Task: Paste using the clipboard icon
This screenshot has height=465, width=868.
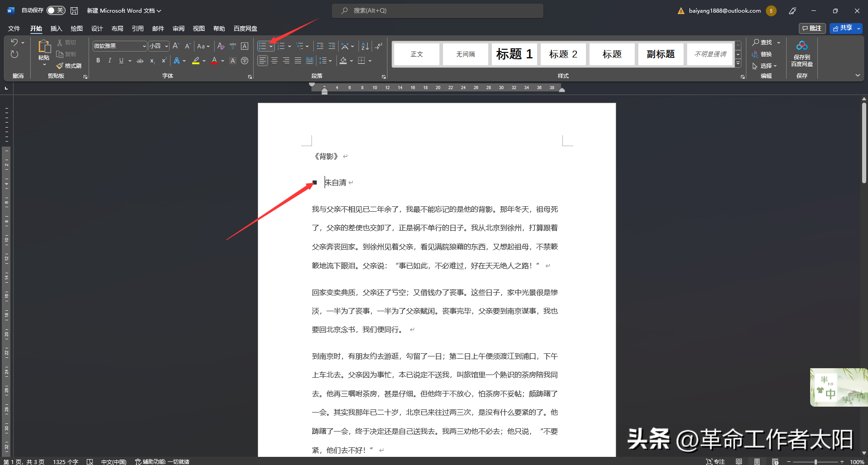Action: pos(44,46)
